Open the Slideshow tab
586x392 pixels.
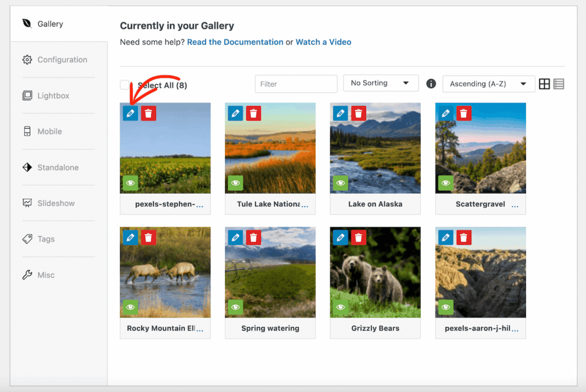tap(56, 203)
